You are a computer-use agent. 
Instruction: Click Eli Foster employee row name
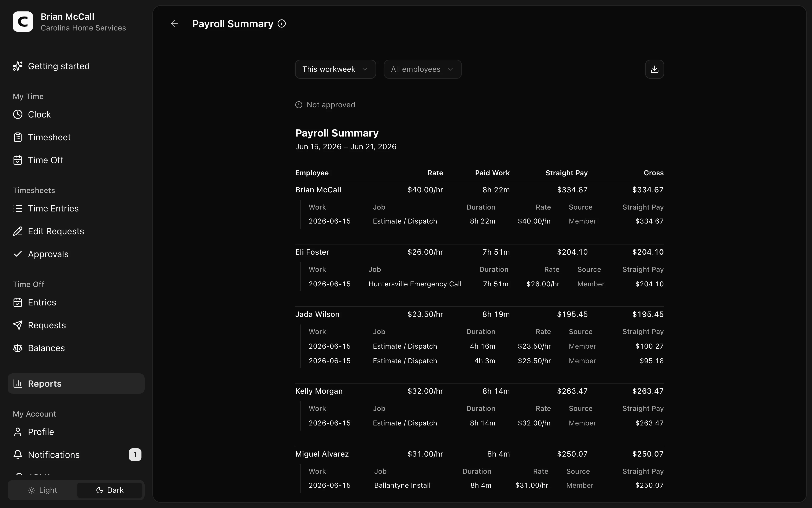click(312, 252)
